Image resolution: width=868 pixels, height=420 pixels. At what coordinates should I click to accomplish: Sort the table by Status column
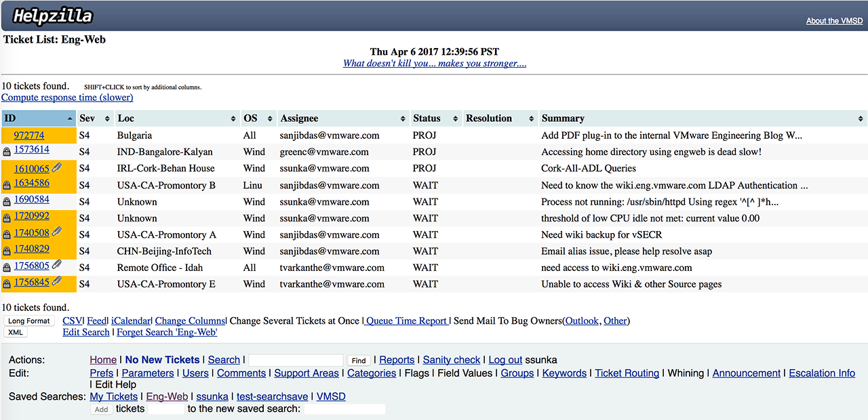(x=456, y=119)
